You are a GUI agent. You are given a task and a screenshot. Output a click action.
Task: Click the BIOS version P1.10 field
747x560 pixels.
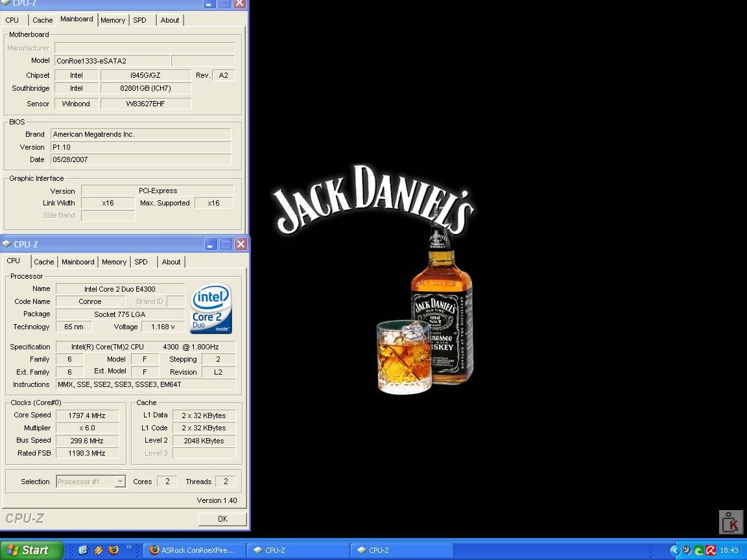(141, 147)
